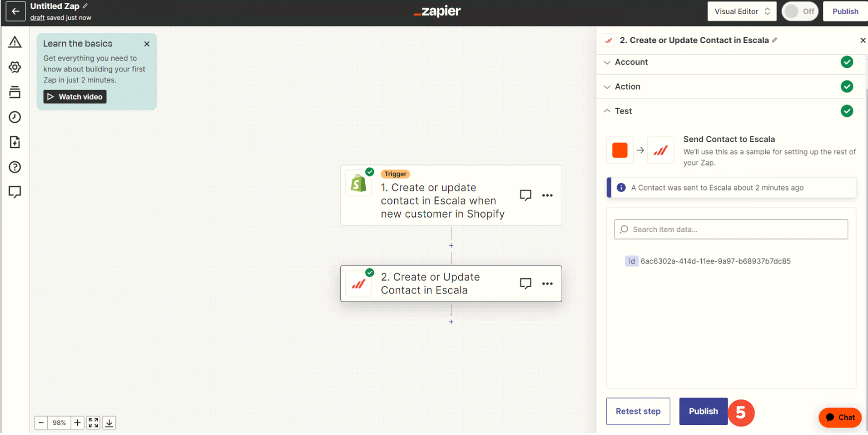Add comment on Shopify trigger step
The width and height of the screenshot is (868, 435).
point(526,195)
